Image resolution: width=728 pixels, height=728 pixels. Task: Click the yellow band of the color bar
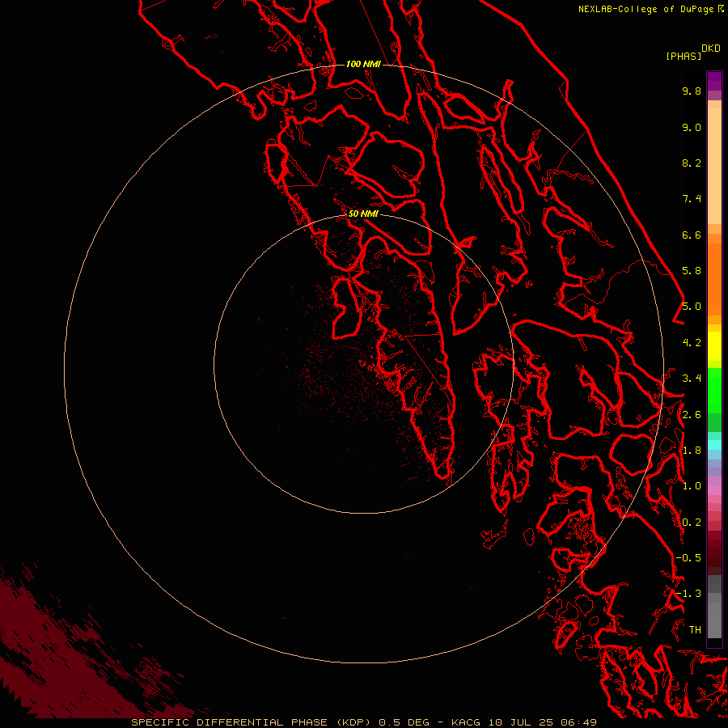(x=714, y=346)
